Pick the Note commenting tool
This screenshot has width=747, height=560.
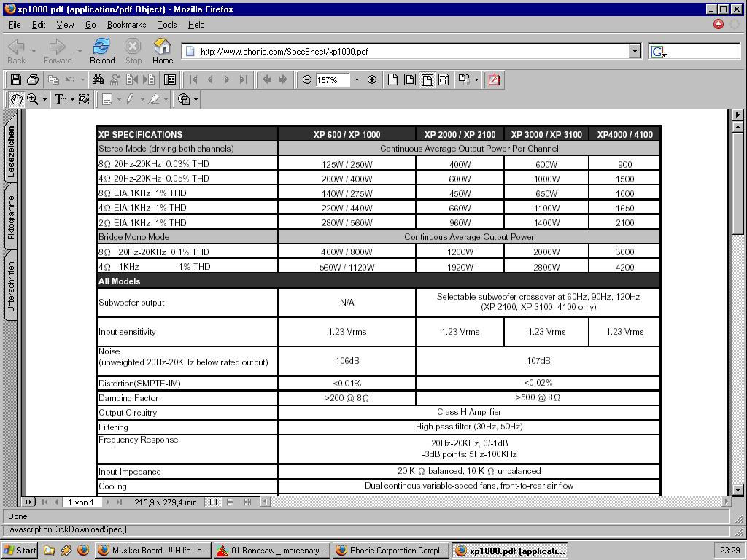[107, 99]
